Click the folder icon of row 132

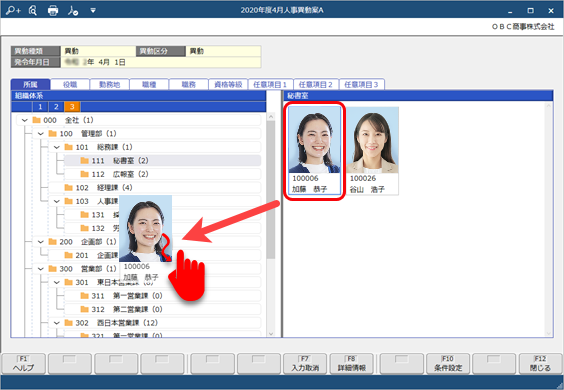85,228
